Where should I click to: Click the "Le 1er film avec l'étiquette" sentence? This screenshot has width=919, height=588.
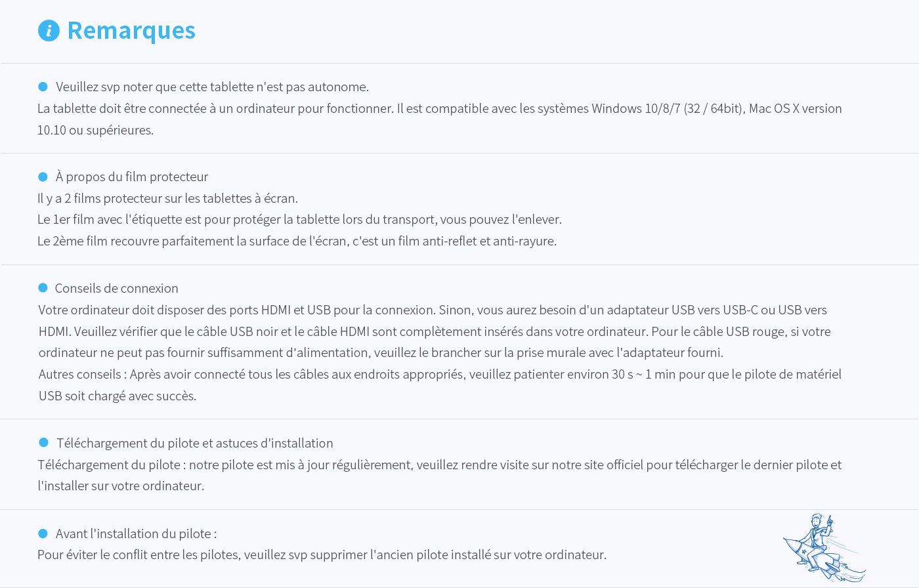(299, 219)
